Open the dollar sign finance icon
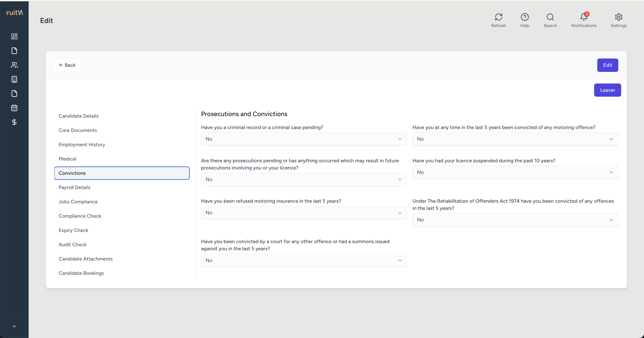The image size is (644, 338). click(x=14, y=122)
